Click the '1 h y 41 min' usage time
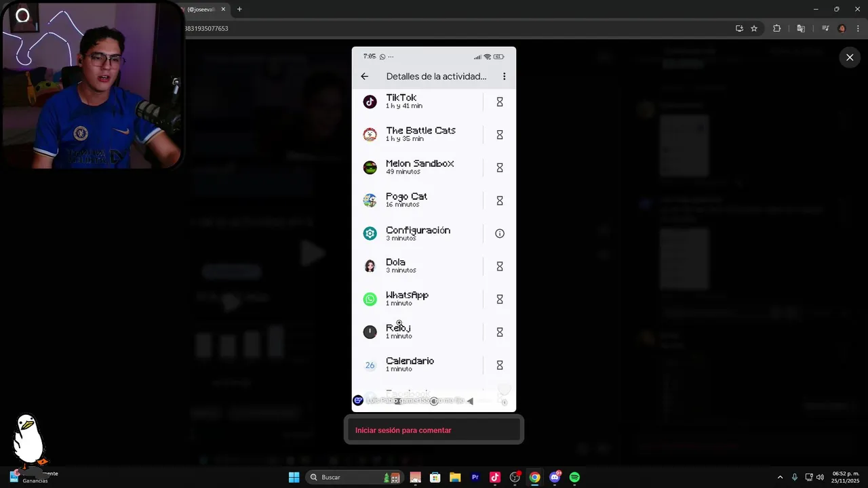The image size is (868, 488). pyautogui.click(x=404, y=106)
